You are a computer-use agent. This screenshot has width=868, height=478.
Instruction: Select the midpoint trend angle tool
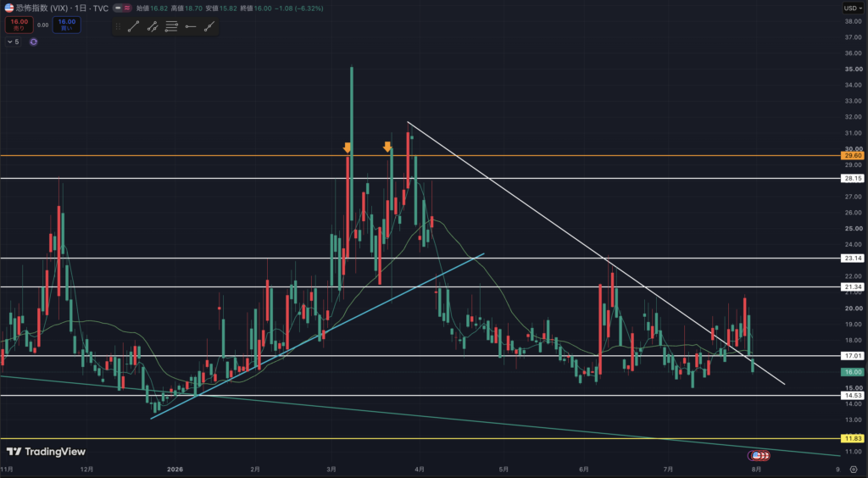[209, 26]
